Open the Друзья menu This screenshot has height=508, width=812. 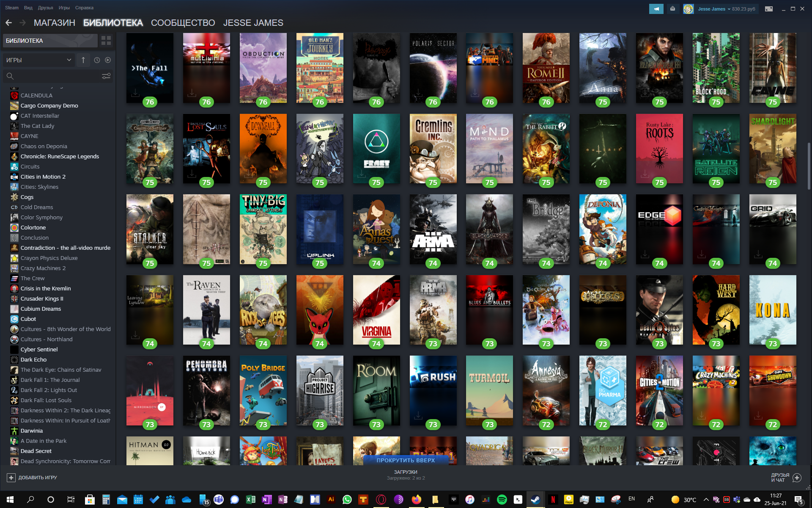[45, 8]
